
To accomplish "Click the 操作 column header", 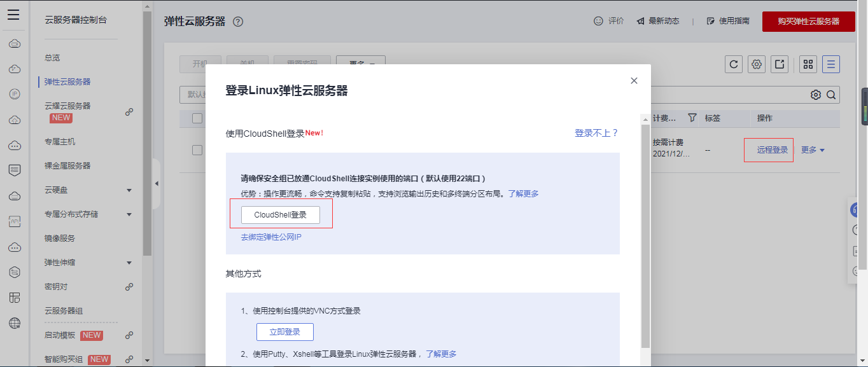I will [764, 118].
